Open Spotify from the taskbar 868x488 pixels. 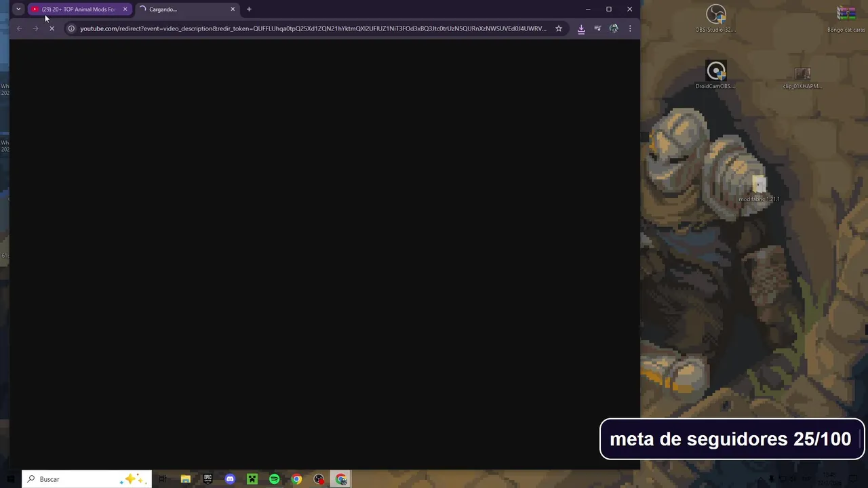[x=275, y=479]
